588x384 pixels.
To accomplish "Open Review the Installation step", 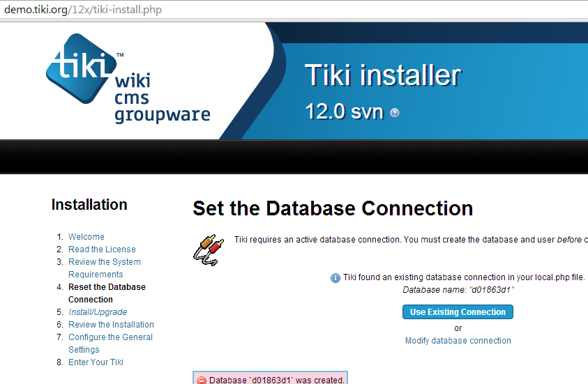I will click(x=111, y=325).
